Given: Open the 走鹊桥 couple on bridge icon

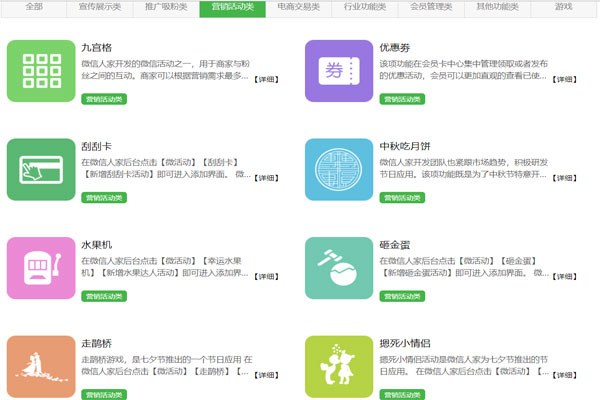Looking at the screenshot, I should click(41, 367).
